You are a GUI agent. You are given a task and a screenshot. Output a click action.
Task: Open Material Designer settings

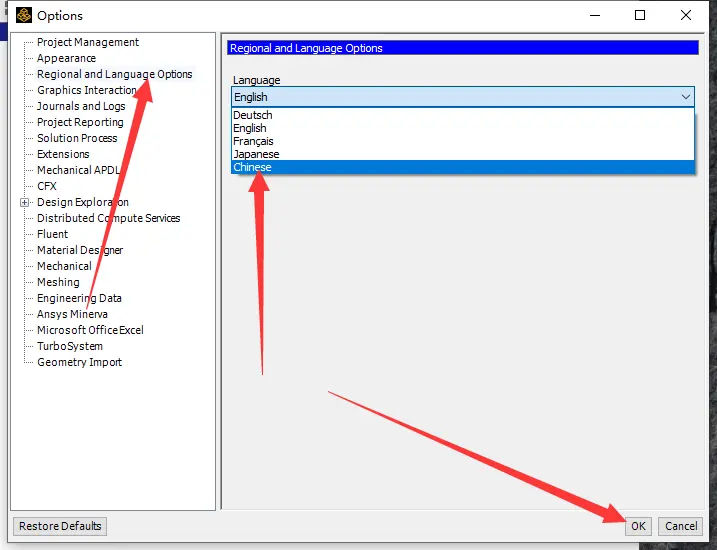point(80,250)
